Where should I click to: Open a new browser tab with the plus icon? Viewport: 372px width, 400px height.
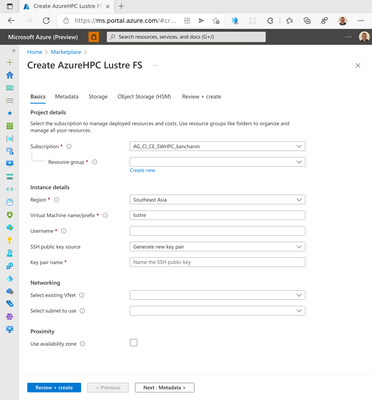click(121, 6)
